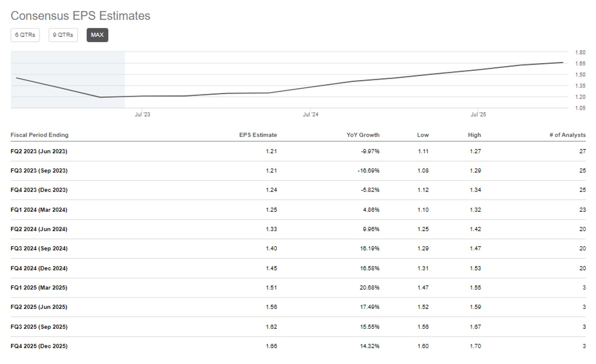Select the FQ4 2024 (Dec 2024) row
This screenshot has height=364, width=596.
[298, 268]
